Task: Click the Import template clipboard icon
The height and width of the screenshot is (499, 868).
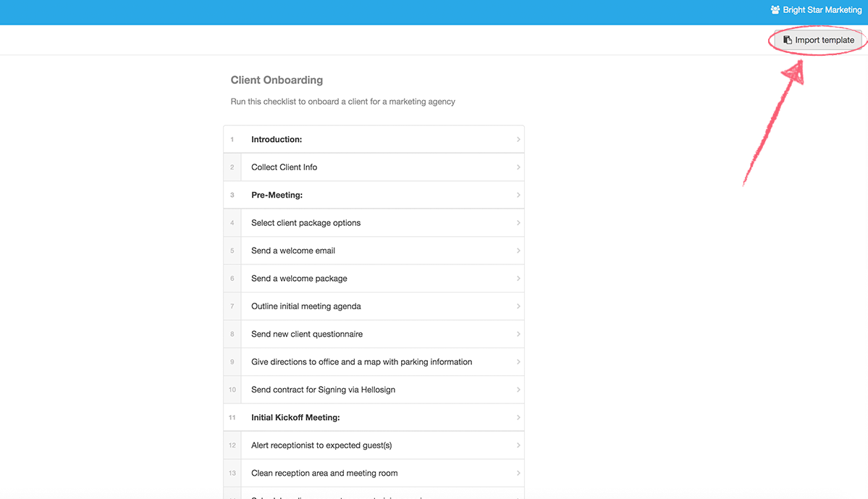Action: click(787, 40)
